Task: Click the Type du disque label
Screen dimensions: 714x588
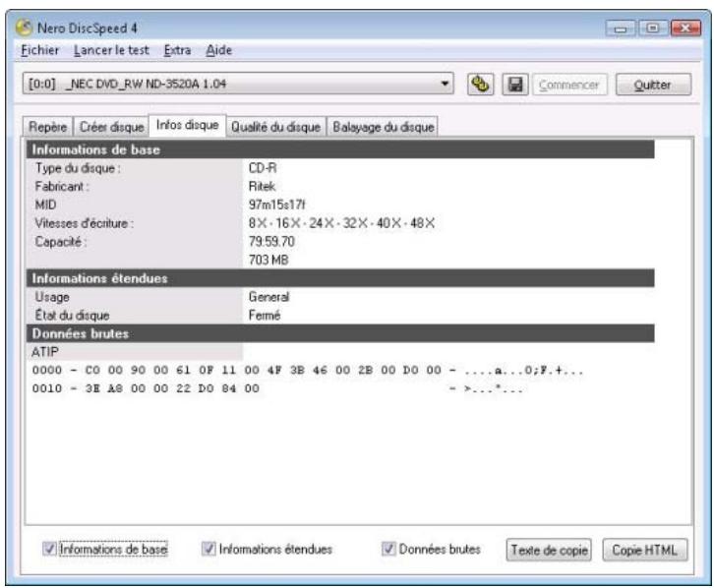Action: pos(78,168)
